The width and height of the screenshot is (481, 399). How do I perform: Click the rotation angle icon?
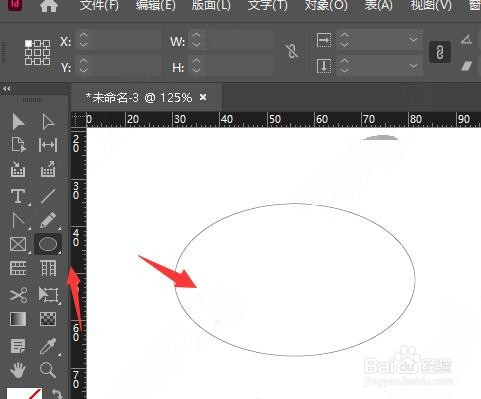(x=466, y=40)
